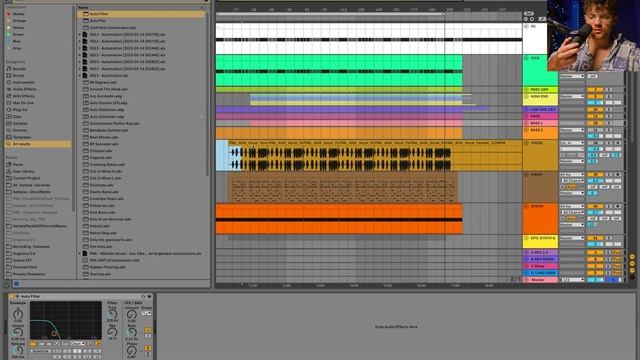Toggle the Mixer section show button
The width and height of the screenshot is (640, 360).
point(632,270)
